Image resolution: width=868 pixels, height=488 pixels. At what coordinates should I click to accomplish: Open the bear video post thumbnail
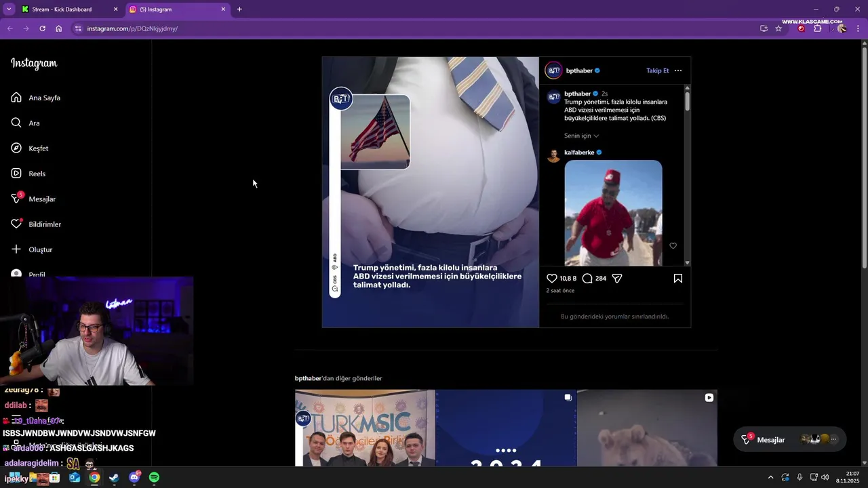[x=647, y=428]
